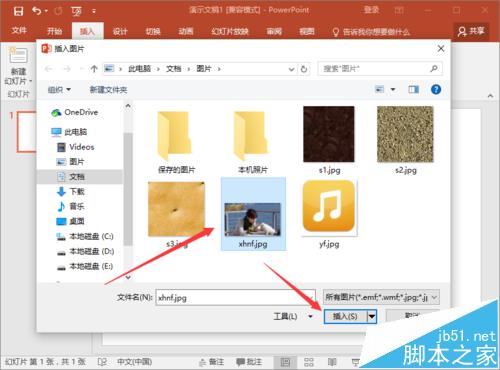Open the 工具(L) tools dropdown

tap(293, 316)
